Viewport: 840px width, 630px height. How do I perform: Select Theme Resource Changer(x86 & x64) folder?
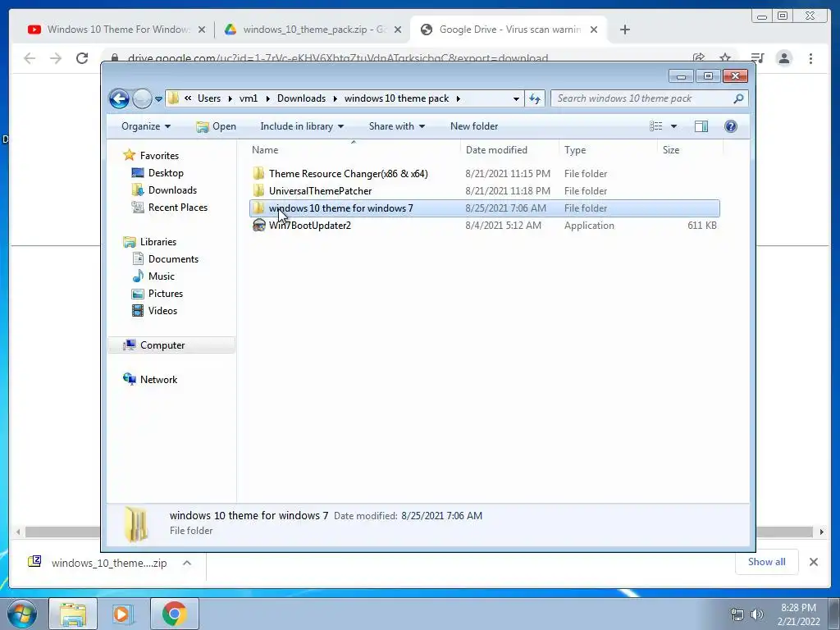pyautogui.click(x=484, y=174)
